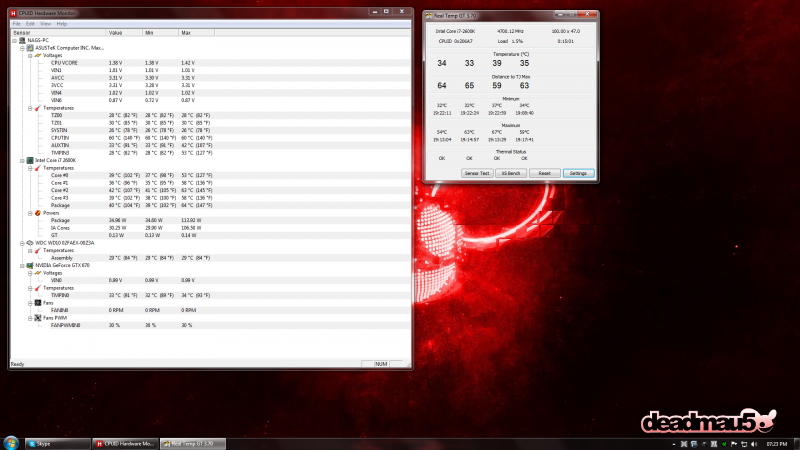The height and width of the screenshot is (450, 800).
Task: Collapse the NAGS-PC root node
Action: [x=15, y=40]
